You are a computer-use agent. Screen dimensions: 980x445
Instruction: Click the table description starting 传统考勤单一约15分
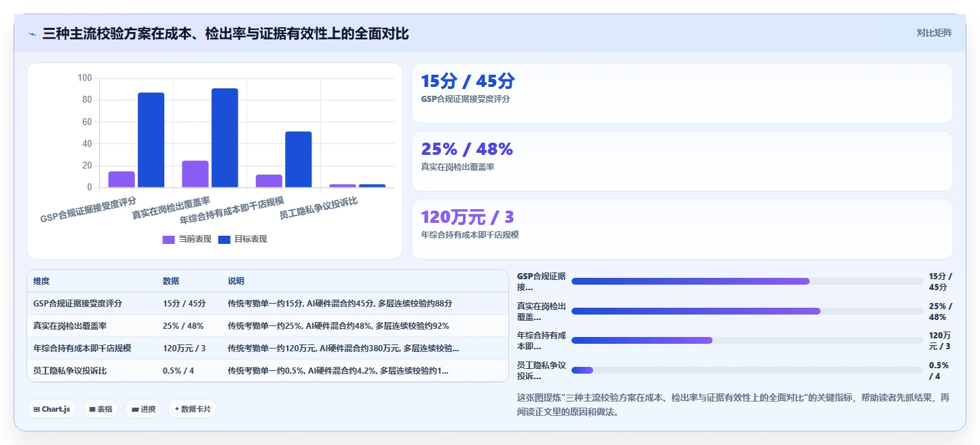coord(340,304)
